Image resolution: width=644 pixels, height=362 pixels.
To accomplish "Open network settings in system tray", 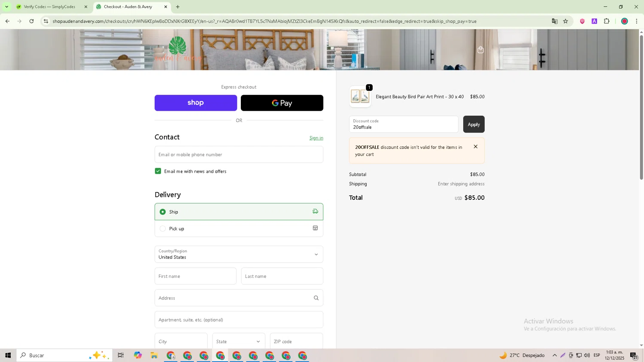I will [579, 355].
